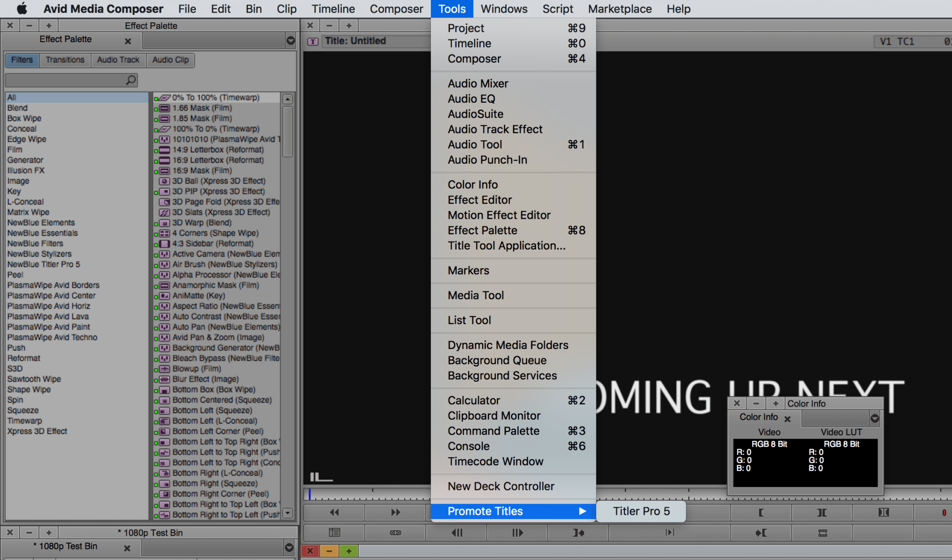
Task: Click the red Add Marker icon
Action: [944, 513]
